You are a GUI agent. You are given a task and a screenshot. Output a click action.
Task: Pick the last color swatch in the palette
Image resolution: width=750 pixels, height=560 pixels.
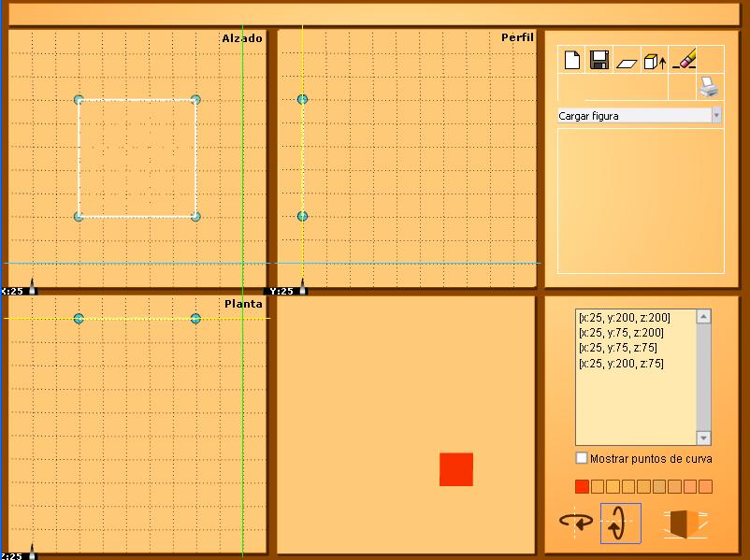pos(705,486)
